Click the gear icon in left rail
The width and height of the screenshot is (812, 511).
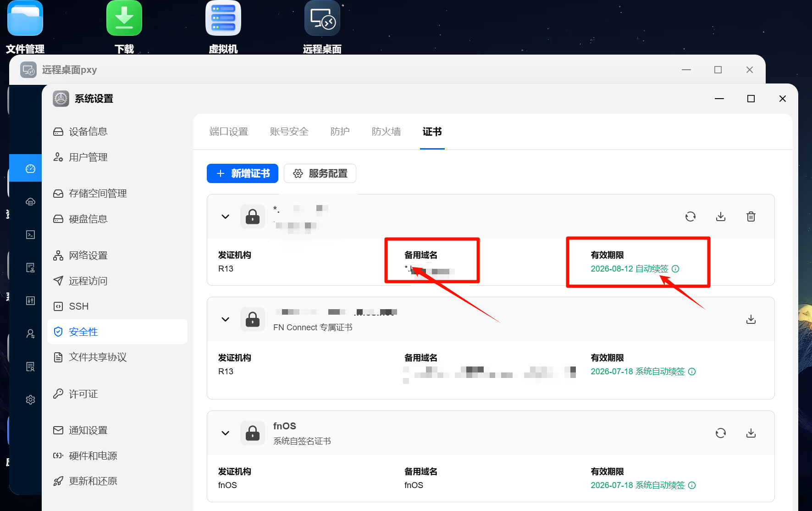(30, 400)
